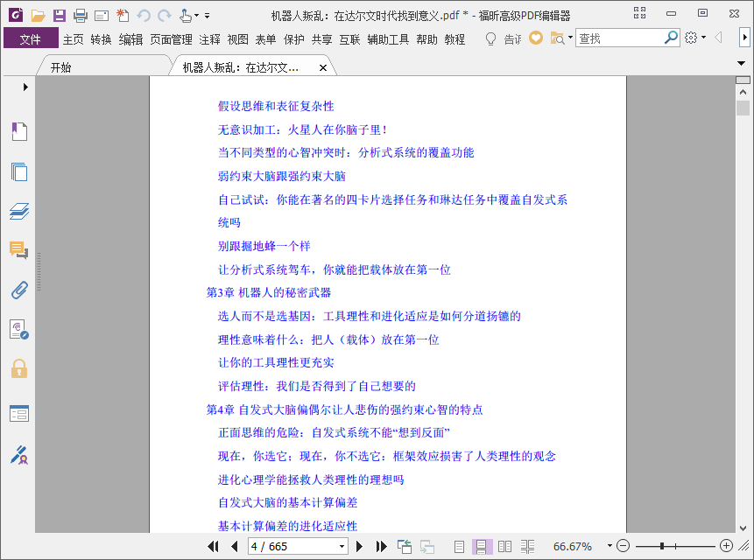Switch to continuous page view mode
754x560 pixels.
(482, 547)
